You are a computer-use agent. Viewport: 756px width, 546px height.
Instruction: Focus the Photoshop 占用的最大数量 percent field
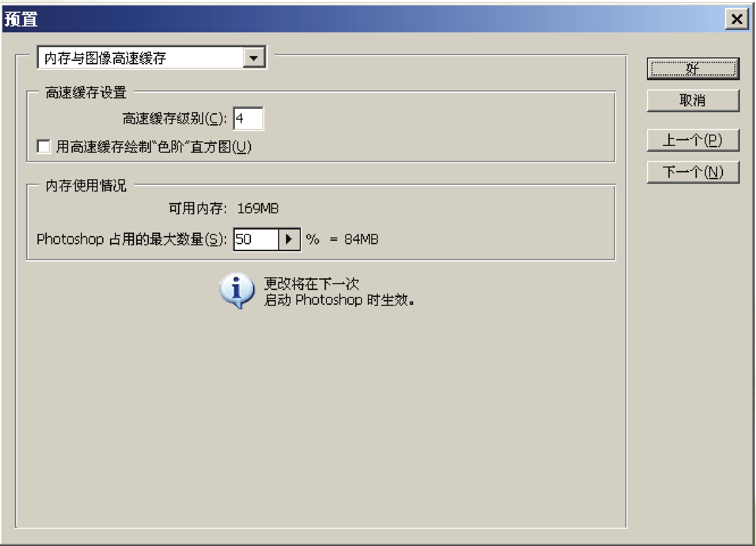(256, 239)
